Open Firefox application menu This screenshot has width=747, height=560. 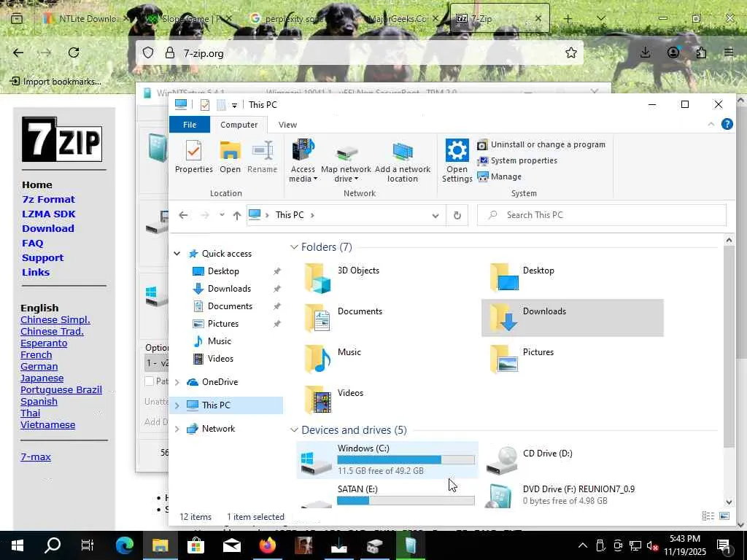(x=729, y=52)
